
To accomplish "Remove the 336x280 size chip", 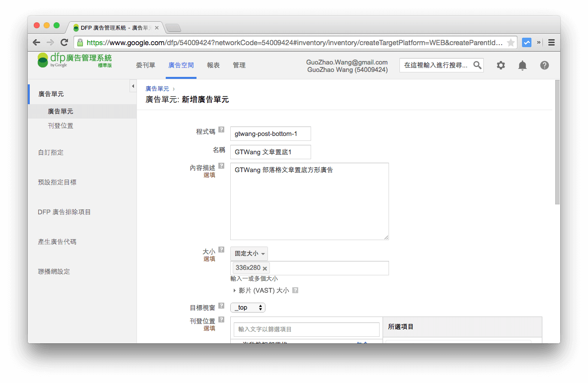I will pos(264,267).
